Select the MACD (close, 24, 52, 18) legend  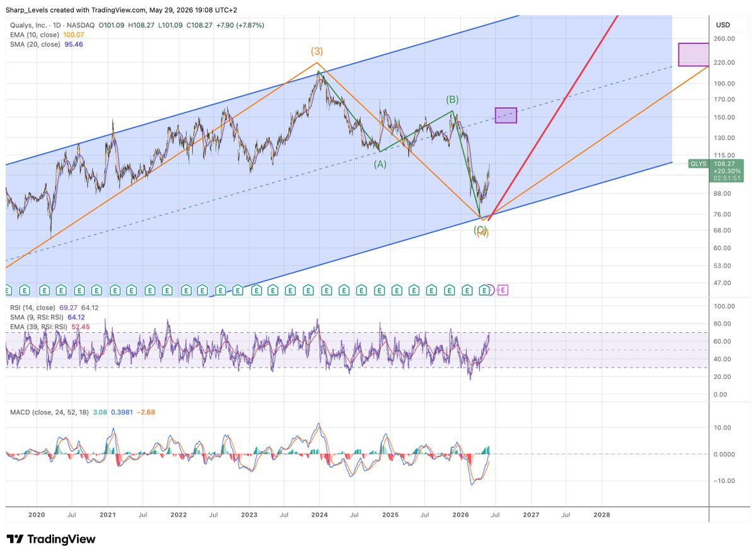click(x=49, y=412)
